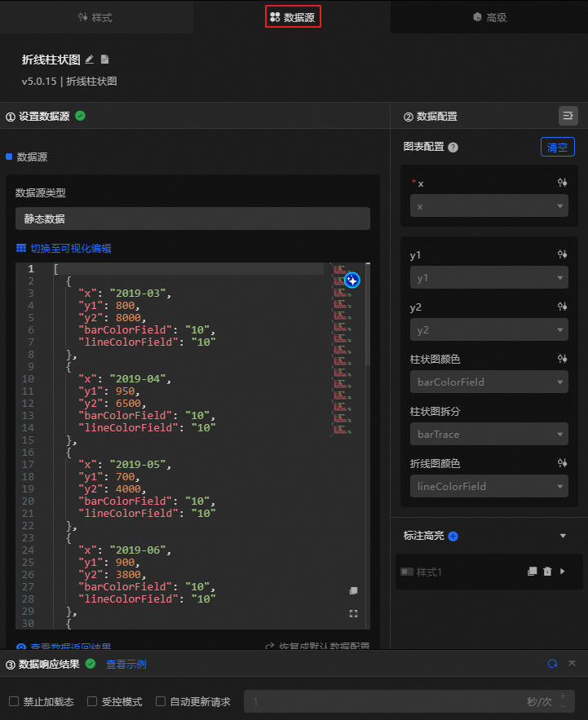Switch to the 高级 tab

coord(489,17)
